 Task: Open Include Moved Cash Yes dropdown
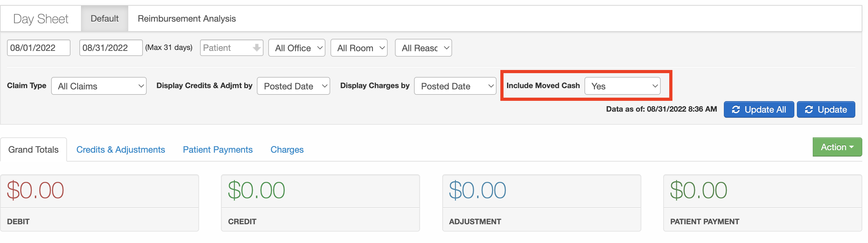point(622,86)
